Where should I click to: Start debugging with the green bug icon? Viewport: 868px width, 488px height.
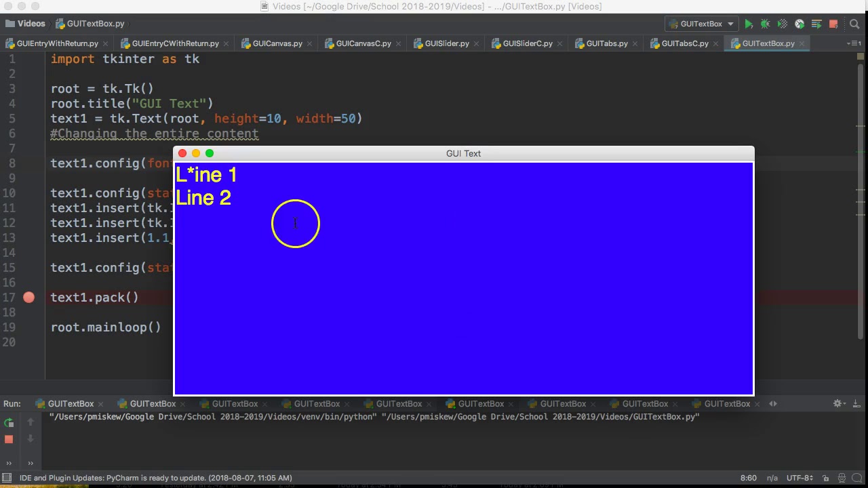766,24
